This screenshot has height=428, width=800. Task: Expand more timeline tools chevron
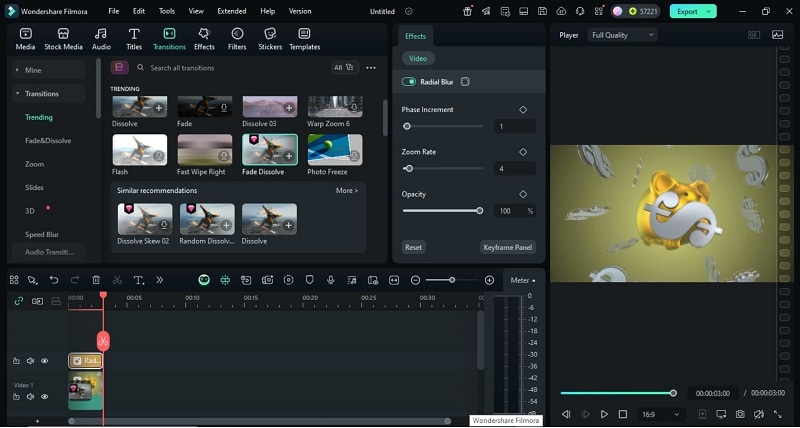[160, 280]
